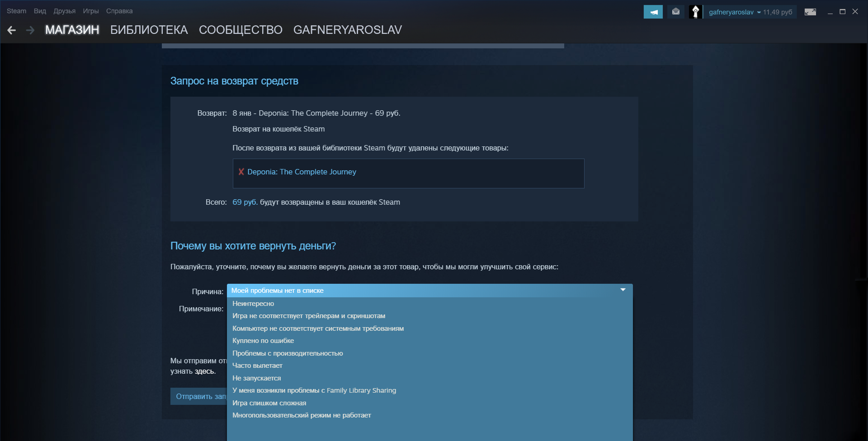Click the wallet balance 11,49 руб
This screenshot has width=868, height=441.
778,12
